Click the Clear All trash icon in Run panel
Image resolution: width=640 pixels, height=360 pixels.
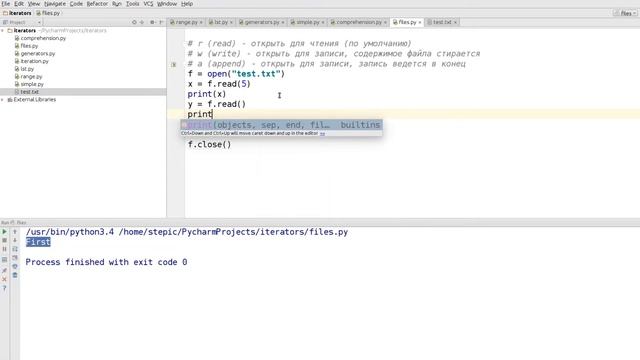[x=15, y=276]
